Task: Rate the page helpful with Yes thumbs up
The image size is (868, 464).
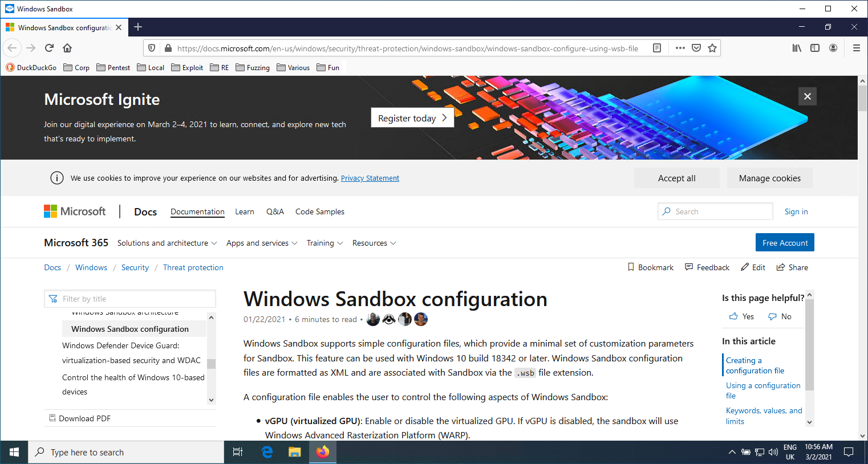Action: tap(741, 316)
